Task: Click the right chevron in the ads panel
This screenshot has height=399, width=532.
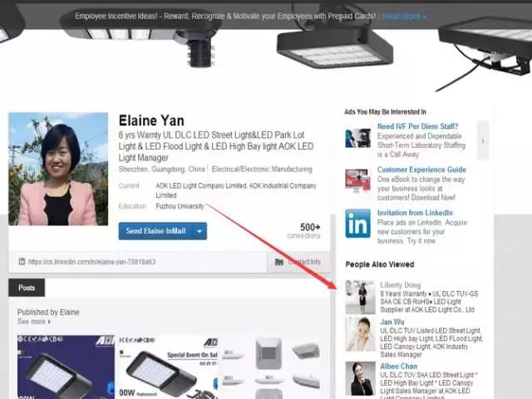Action: click(x=482, y=140)
